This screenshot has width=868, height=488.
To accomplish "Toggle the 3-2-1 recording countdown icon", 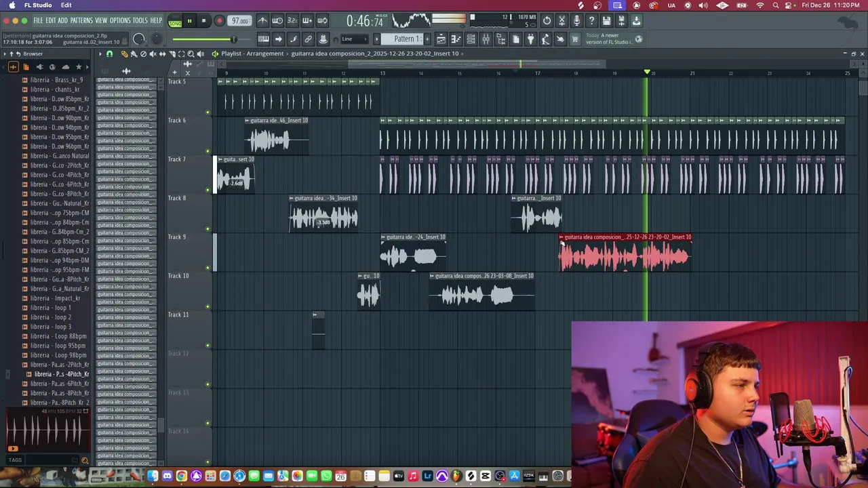I will tap(292, 20).
